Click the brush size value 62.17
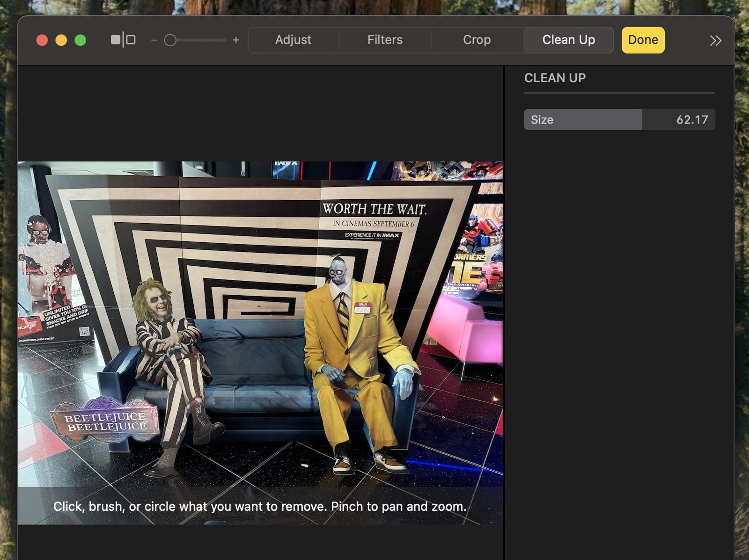749x560 pixels. (692, 120)
